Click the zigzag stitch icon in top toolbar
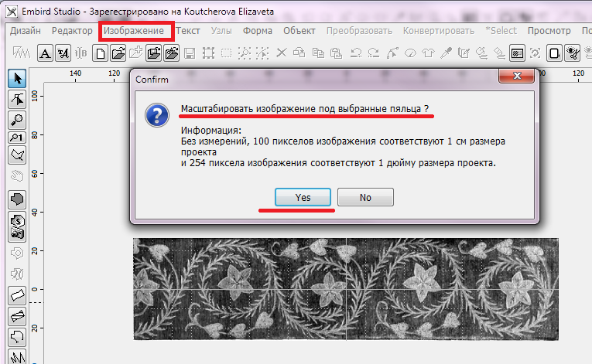 tap(21, 53)
